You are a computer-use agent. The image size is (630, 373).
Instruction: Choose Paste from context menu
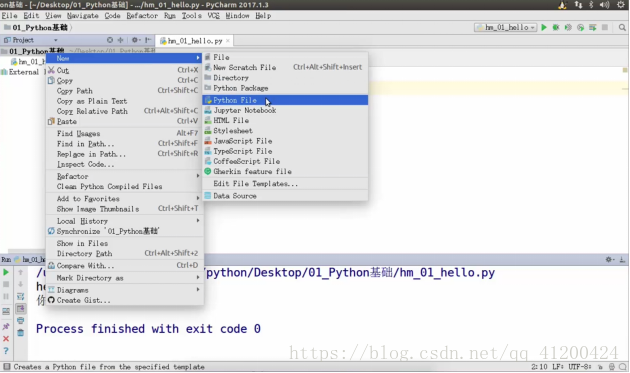tap(125, 121)
